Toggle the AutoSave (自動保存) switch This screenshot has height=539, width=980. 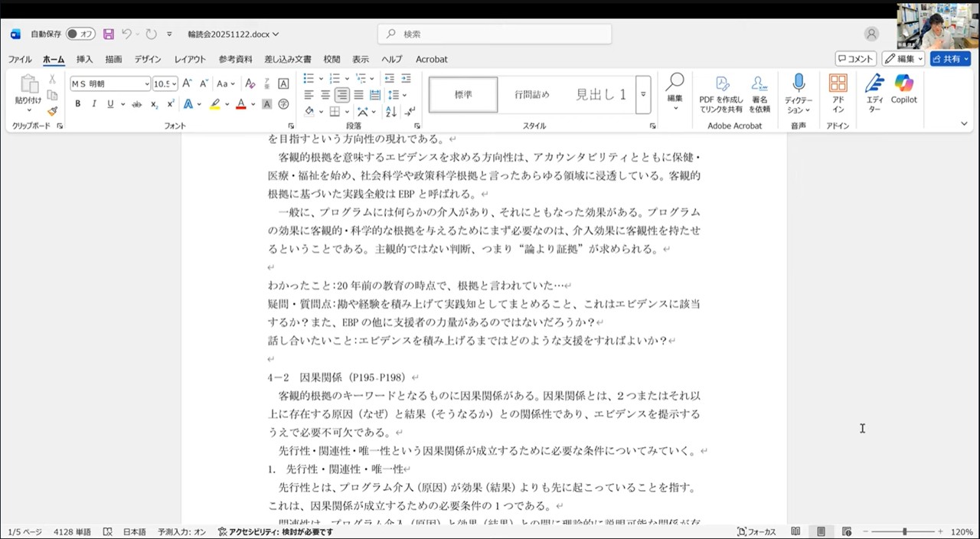(80, 34)
